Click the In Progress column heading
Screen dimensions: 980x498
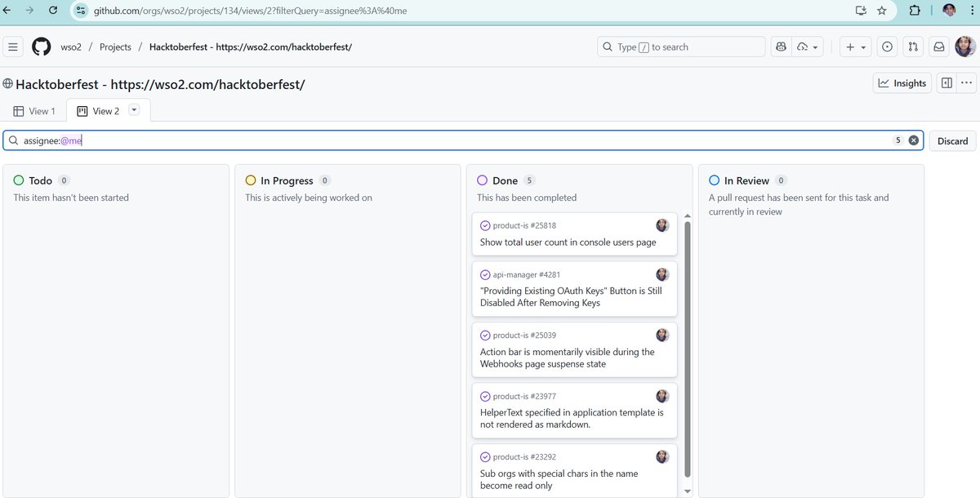(287, 180)
